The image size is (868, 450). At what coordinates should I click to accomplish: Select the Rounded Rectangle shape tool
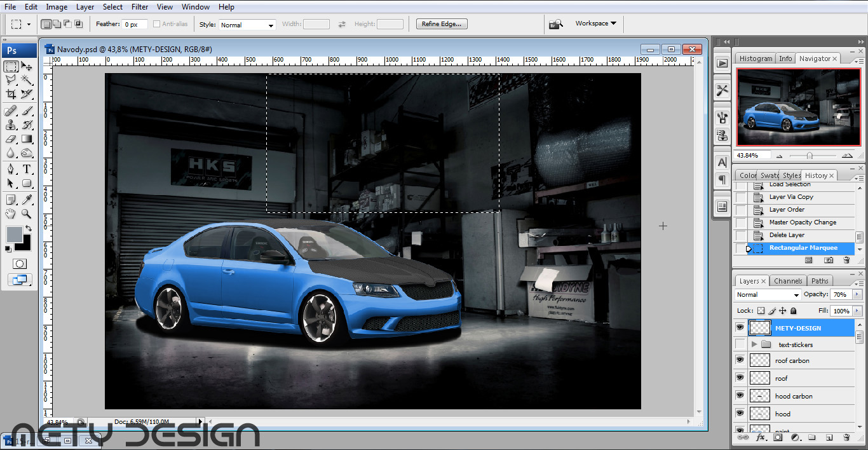point(27,184)
